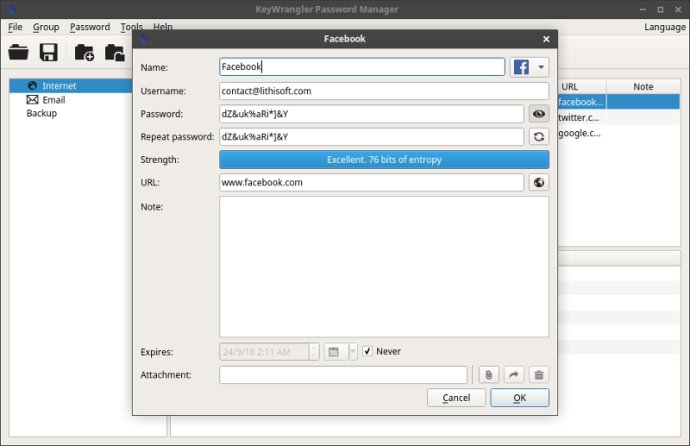Confirm entry with OK button

pyautogui.click(x=520, y=398)
